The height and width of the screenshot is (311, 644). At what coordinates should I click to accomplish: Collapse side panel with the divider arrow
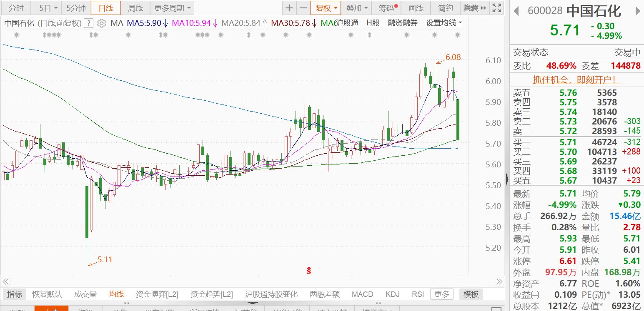point(507,179)
